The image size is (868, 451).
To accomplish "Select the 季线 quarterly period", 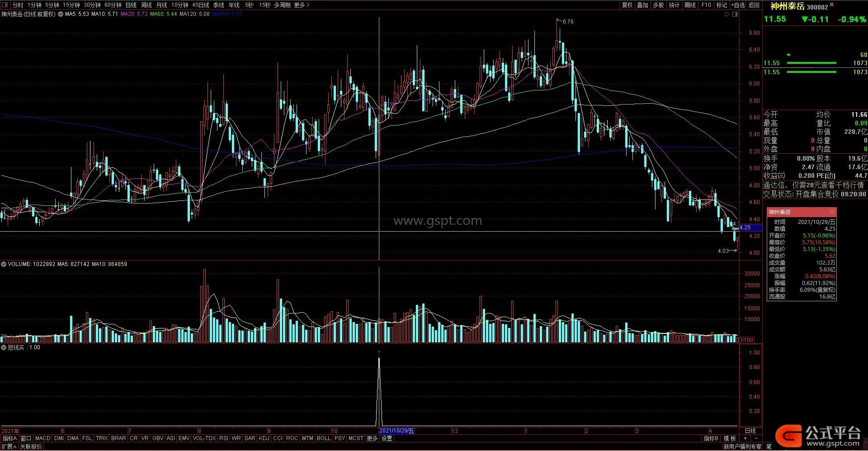I will pyautogui.click(x=218, y=5).
